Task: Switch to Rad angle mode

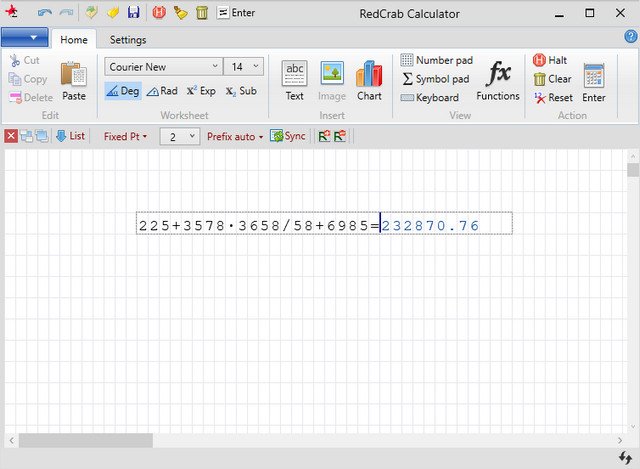Action: click(162, 91)
